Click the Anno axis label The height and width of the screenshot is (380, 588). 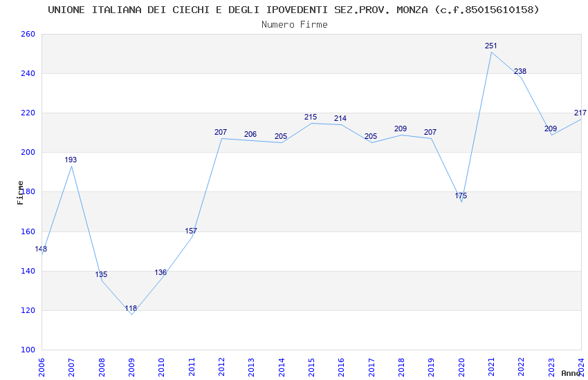point(571,373)
